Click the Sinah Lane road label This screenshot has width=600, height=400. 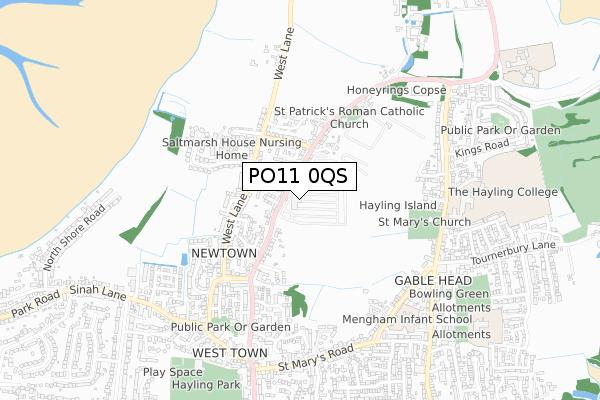pyautogui.click(x=98, y=292)
